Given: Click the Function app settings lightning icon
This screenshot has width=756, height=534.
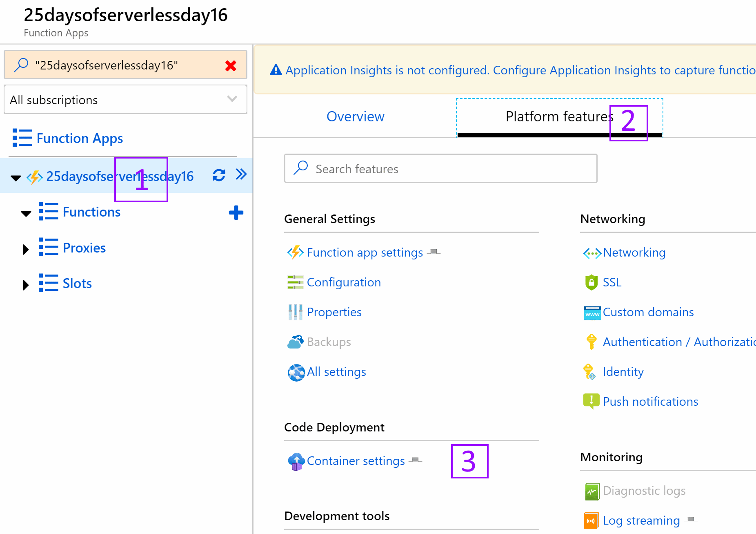Looking at the screenshot, I should pyautogui.click(x=295, y=252).
